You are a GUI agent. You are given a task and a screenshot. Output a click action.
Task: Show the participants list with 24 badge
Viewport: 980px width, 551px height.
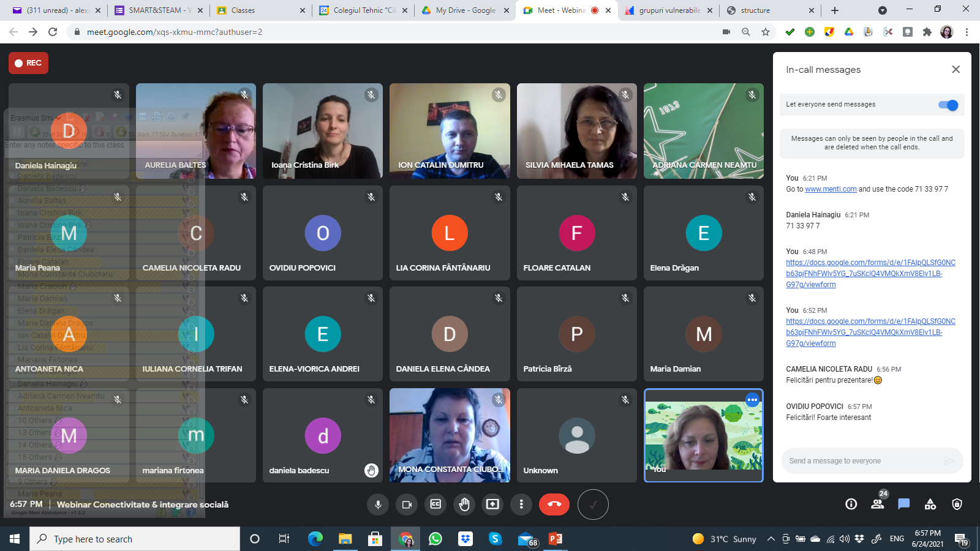[x=877, y=504]
